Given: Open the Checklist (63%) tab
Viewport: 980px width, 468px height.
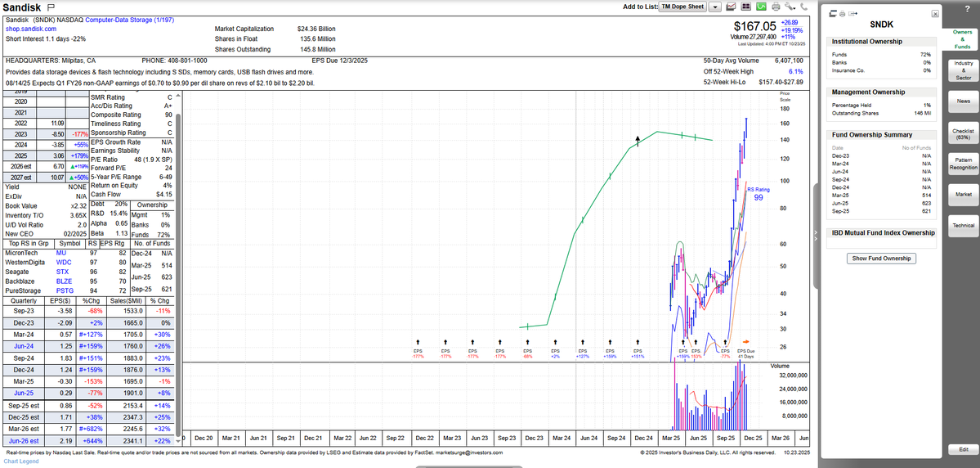Looking at the screenshot, I should pos(963,133).
